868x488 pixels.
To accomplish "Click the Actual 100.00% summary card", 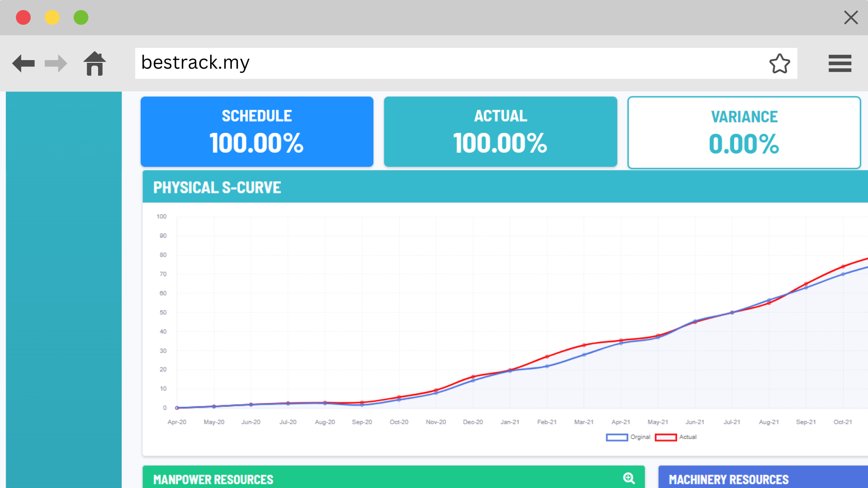I will coord(500,131).
